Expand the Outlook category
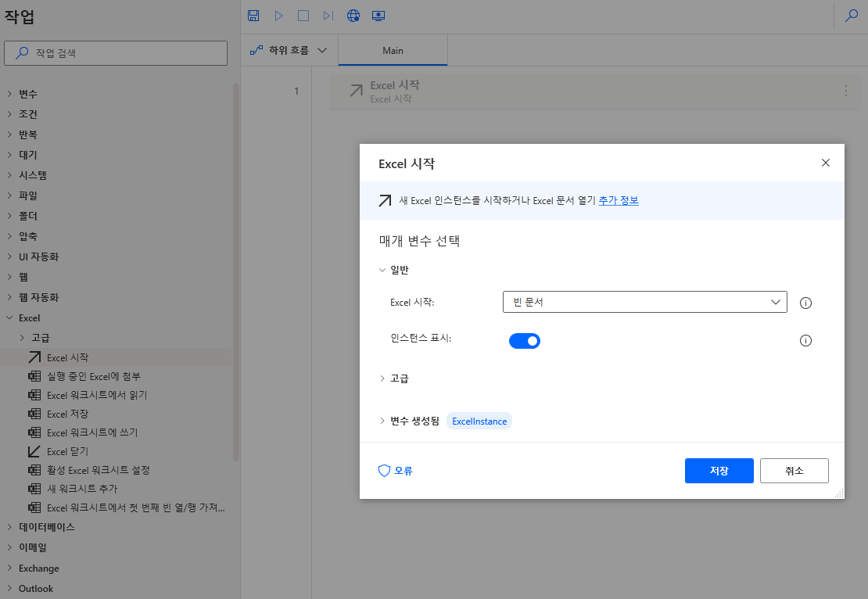 (9, 589)
